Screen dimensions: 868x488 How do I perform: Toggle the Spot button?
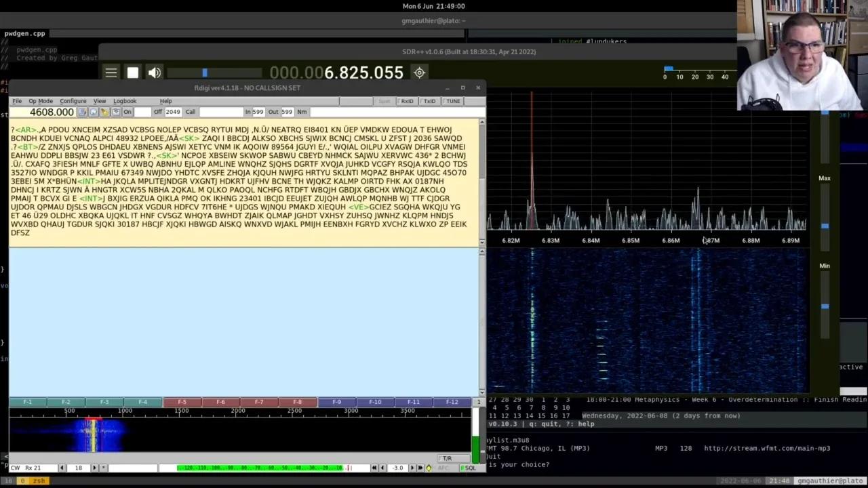pyautogui.click(x=384, y=101)
